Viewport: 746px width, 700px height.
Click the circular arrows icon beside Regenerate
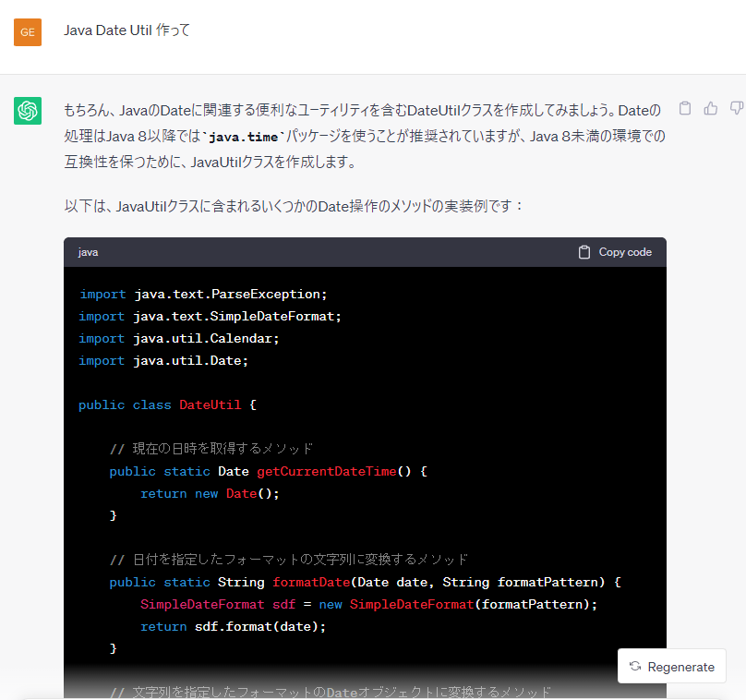coord(635,667)
